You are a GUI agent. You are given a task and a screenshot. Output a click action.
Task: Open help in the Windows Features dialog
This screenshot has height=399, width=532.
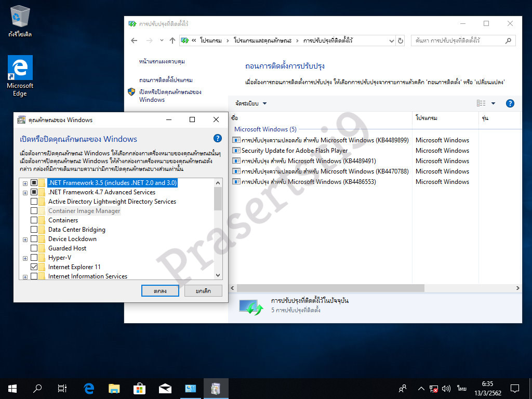(x=218, y=138)
